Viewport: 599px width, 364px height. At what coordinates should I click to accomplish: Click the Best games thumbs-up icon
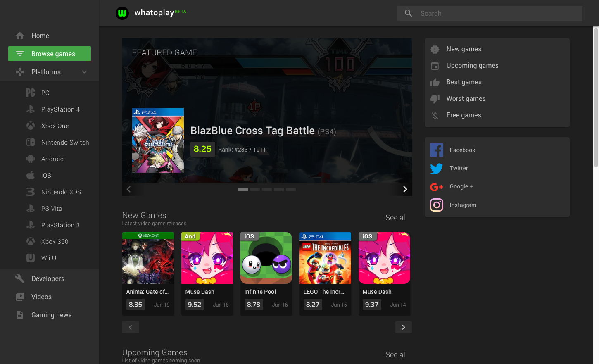click(x=435, y=83)
